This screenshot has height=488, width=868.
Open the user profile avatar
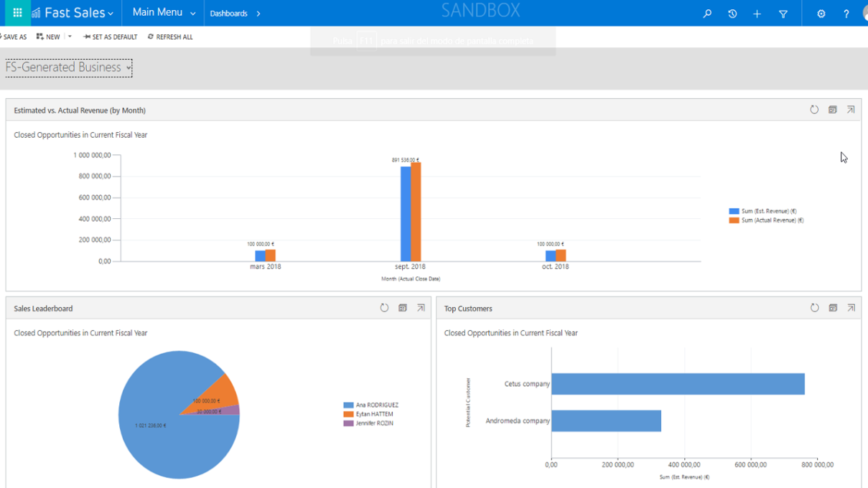(x=864, y=14)
